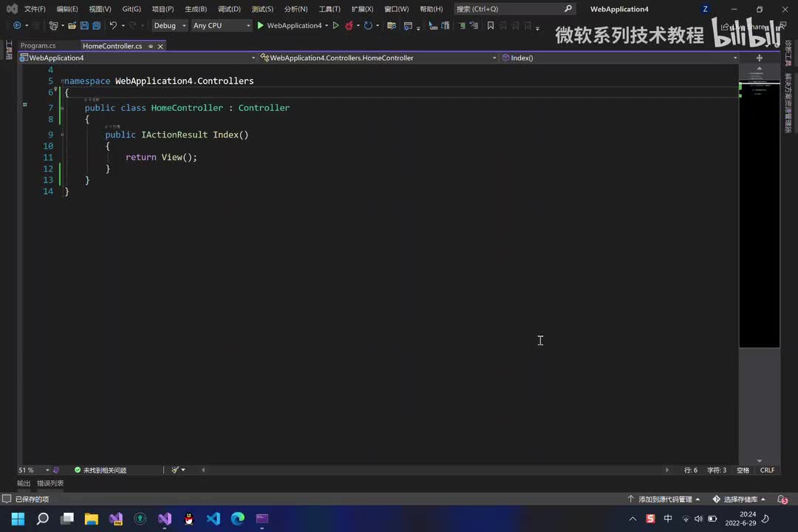Open the 帮助(H) menu
798x532 pixels.
[431, 9]
